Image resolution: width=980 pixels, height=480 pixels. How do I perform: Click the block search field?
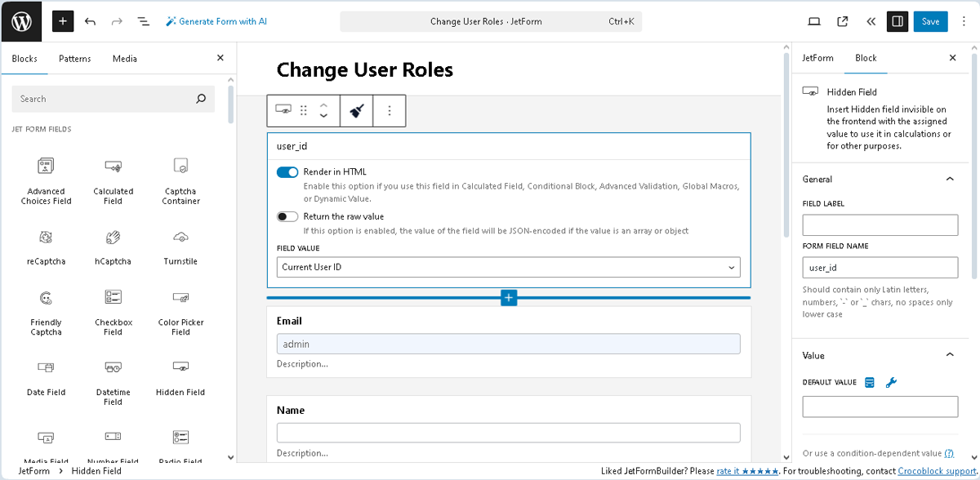coord(113,99)
